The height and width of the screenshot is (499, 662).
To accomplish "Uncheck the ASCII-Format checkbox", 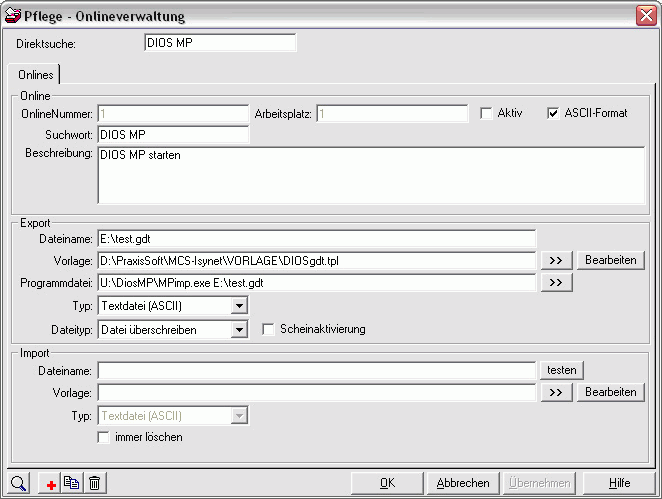I will (x=553, y=114).
